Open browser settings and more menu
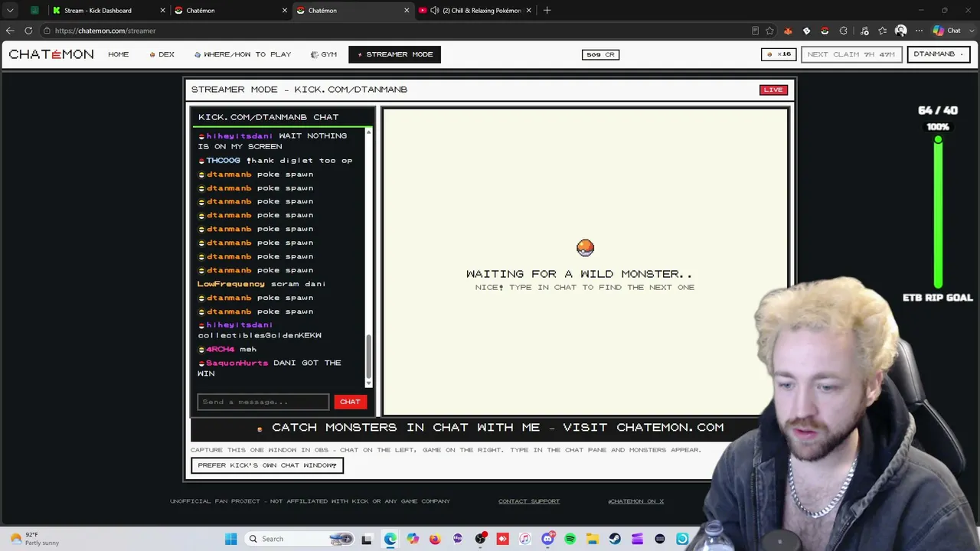Image resolution: width=980 pixels, height=551 pixels. [919, 31]
